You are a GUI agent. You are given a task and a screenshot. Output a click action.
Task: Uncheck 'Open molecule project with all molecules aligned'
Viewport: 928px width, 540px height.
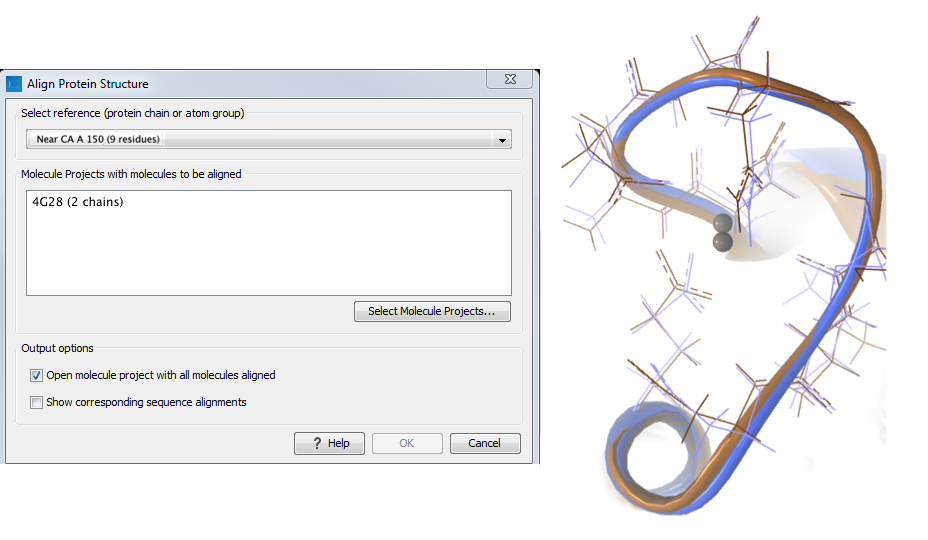pyautogui.click(x=37, y=375)
